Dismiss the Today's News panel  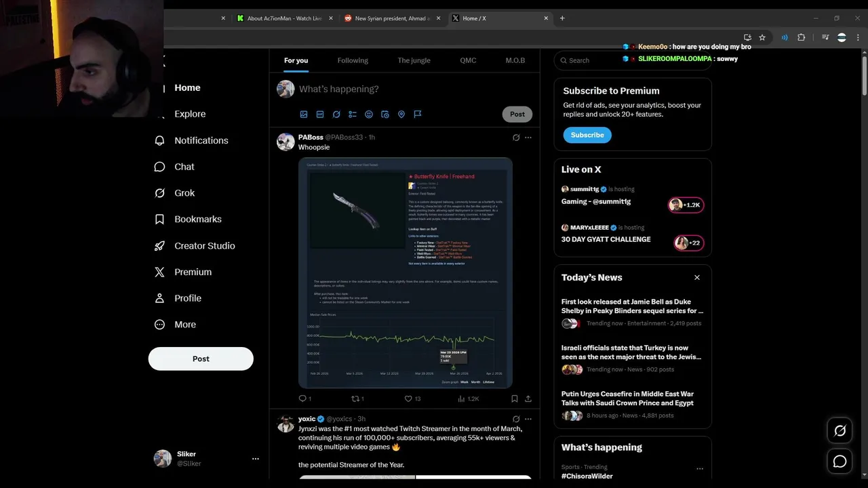pyautogui.click(x=696, y=277)
